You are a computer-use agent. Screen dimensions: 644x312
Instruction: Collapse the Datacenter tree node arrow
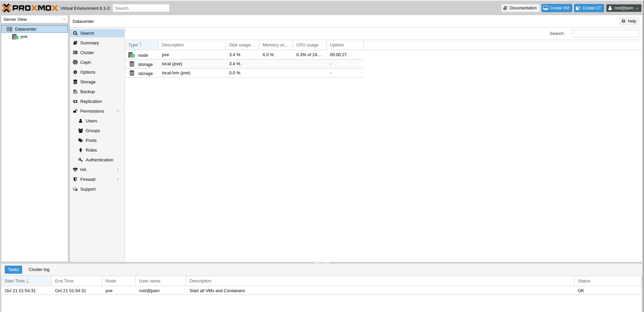click(4, 29)
